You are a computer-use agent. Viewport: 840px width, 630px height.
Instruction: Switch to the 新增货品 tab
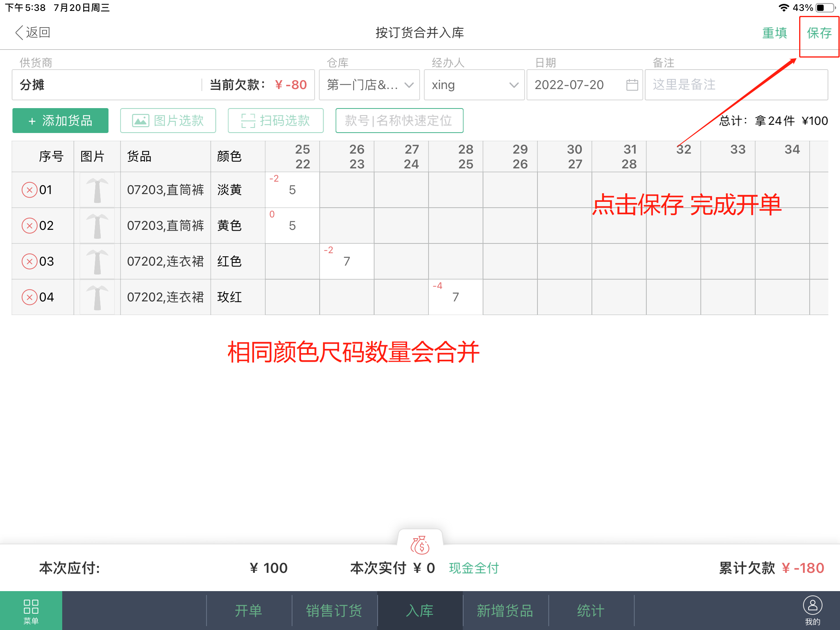506,611
